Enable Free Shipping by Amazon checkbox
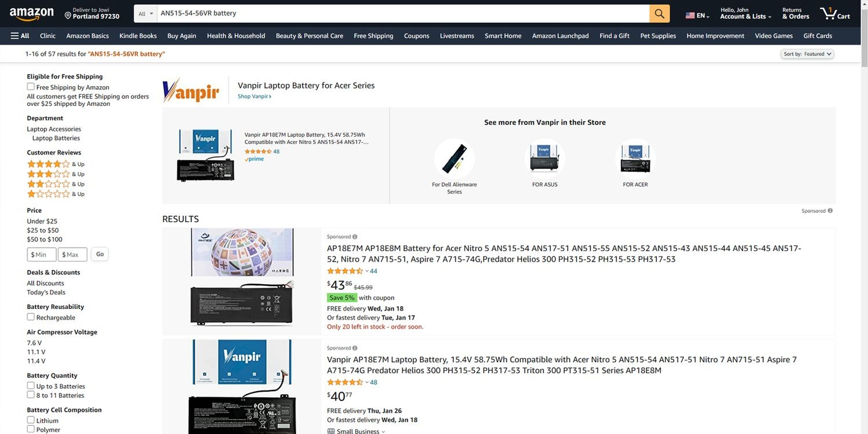Screen dimensions: 868x434 point(31,87)
